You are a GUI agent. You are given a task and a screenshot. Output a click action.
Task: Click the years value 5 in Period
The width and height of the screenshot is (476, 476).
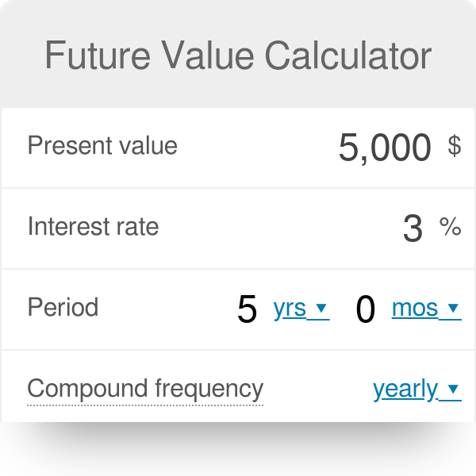click(x=248, y=309)
